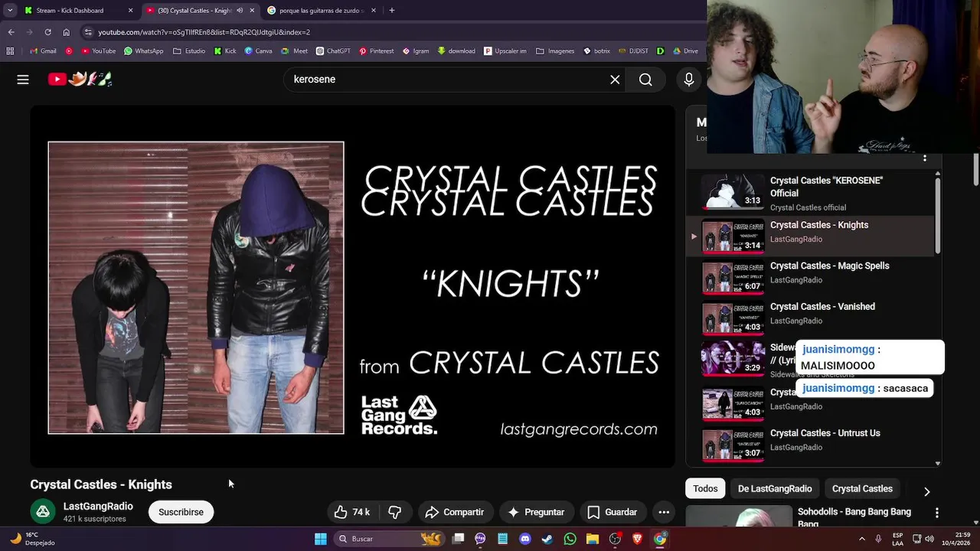Viewport: 980px width, 551px height.
Task: Open the Imagenes bookmarks folder
Action: tap(555, 51)
